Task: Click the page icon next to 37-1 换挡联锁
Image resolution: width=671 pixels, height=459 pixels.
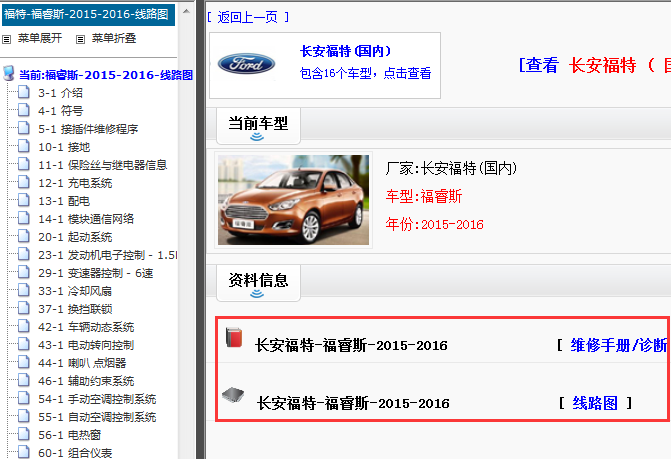Action: [24, 308]
